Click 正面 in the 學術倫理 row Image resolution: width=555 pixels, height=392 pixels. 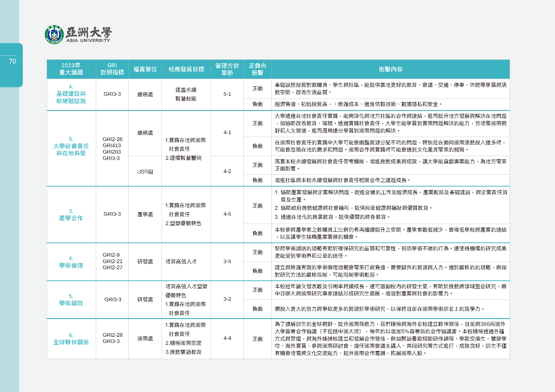[x=257, y=252]
